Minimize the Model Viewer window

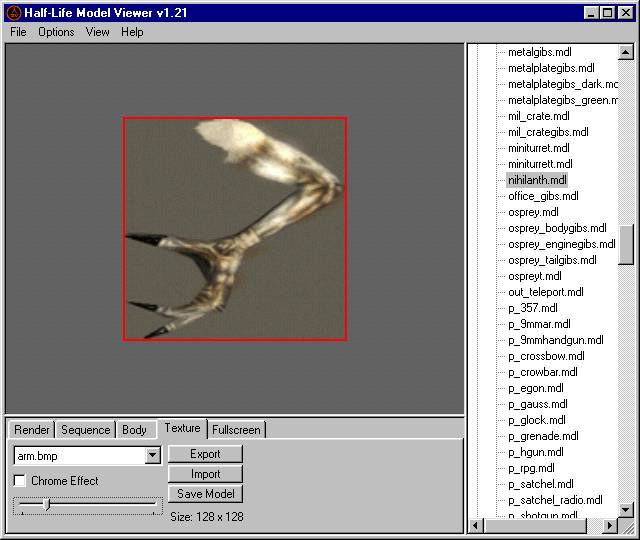591,13
